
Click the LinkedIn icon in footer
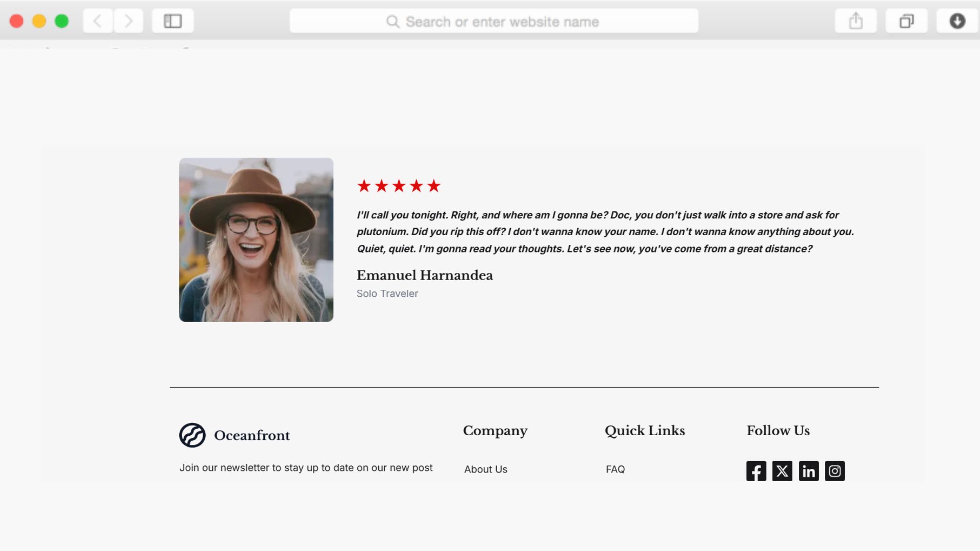tap(808, 471)
